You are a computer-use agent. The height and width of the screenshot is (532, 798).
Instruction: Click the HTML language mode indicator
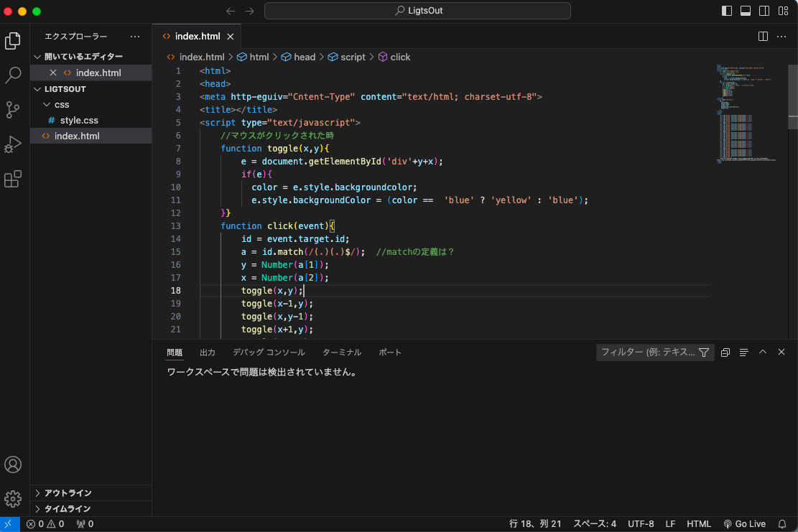[699, 524]
